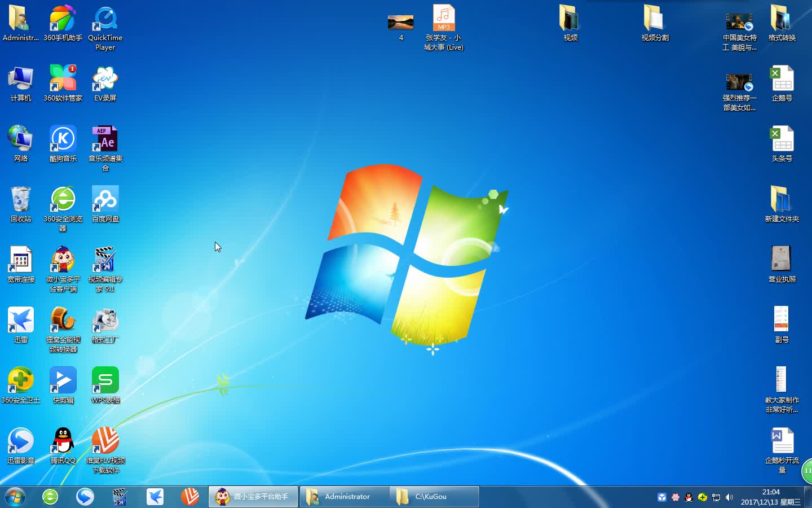This screenshot has width=812, height=508.
Task: Click the taskbar clock showing 21:04
Action: [771, 497]
